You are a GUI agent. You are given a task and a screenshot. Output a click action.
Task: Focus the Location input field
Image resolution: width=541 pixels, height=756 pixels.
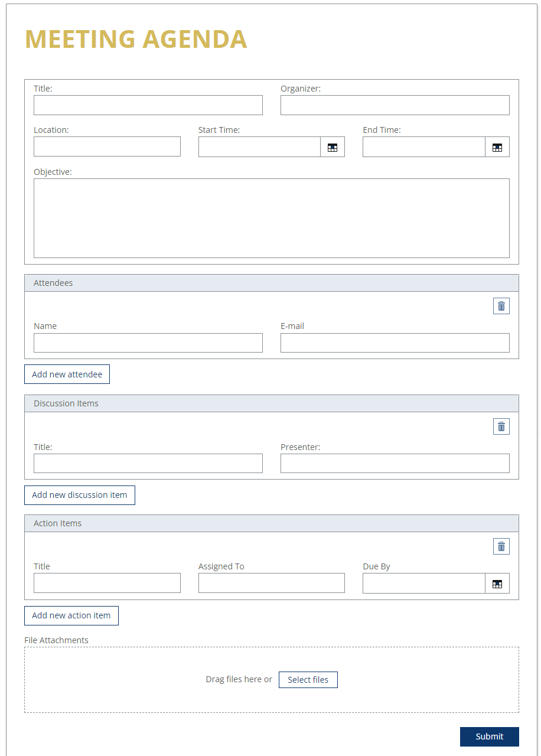107,146
